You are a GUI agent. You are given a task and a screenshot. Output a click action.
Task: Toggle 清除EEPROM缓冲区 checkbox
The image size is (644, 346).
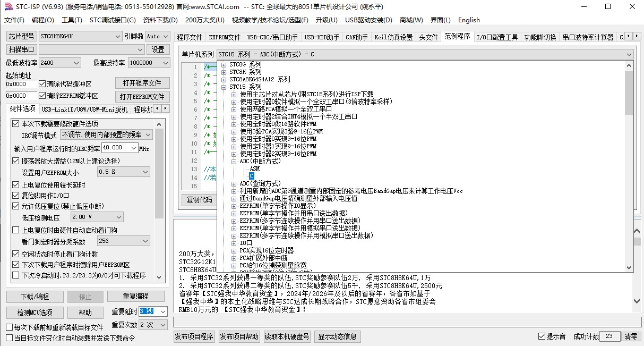click(42, 96)
